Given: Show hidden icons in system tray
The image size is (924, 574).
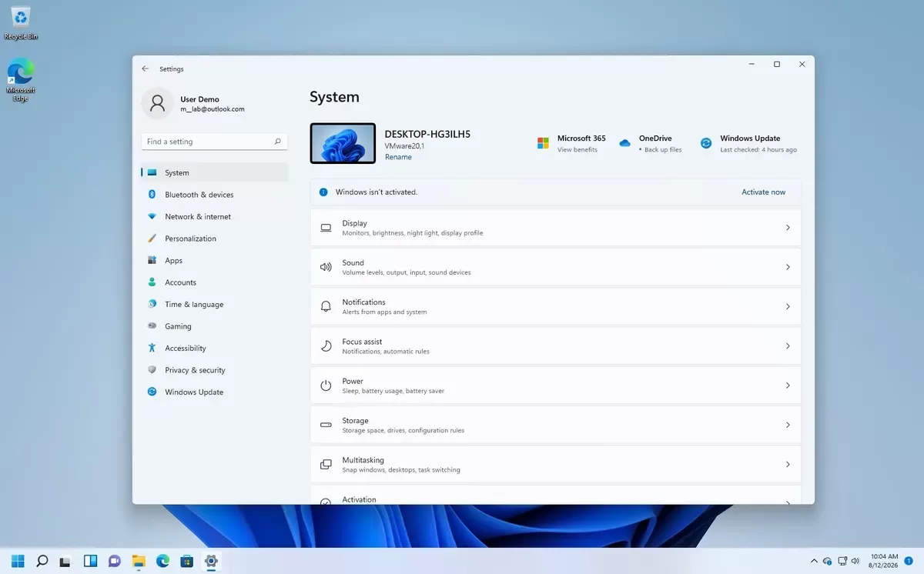Looking at the screenshot, I should [814, 561].
